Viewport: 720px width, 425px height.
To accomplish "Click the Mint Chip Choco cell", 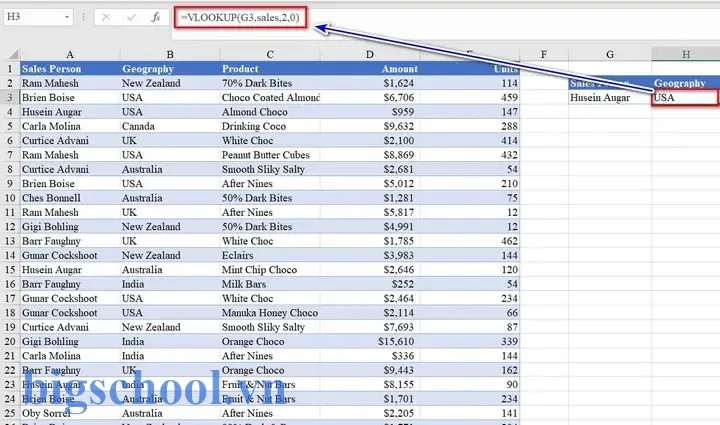I will [270, 270].
